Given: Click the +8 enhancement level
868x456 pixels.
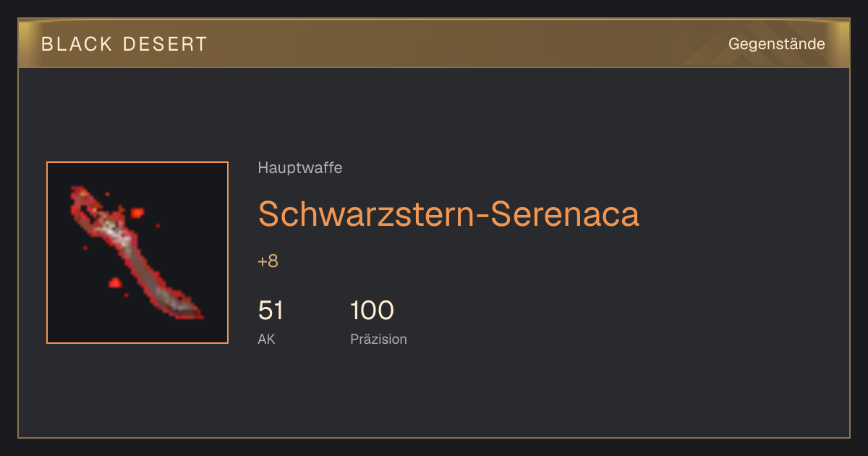Looking at the screenshot, I should 268,261.
